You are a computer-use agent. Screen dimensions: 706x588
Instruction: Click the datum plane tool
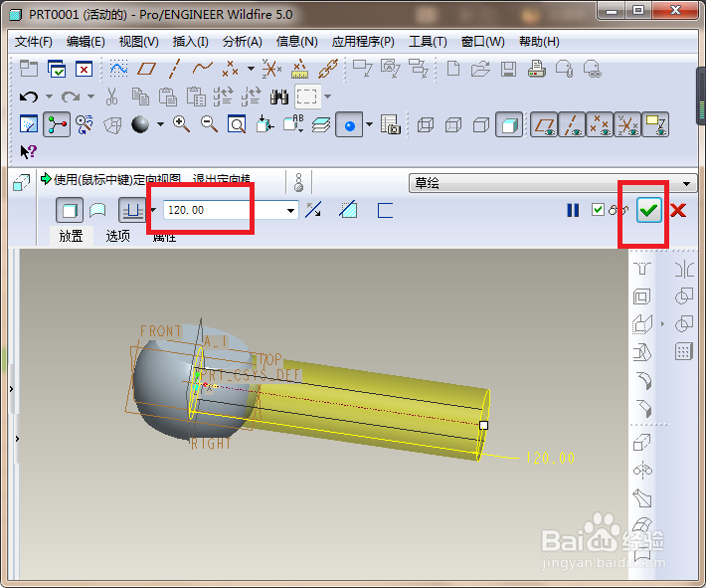pyautogui.click(x=147, y=69)
